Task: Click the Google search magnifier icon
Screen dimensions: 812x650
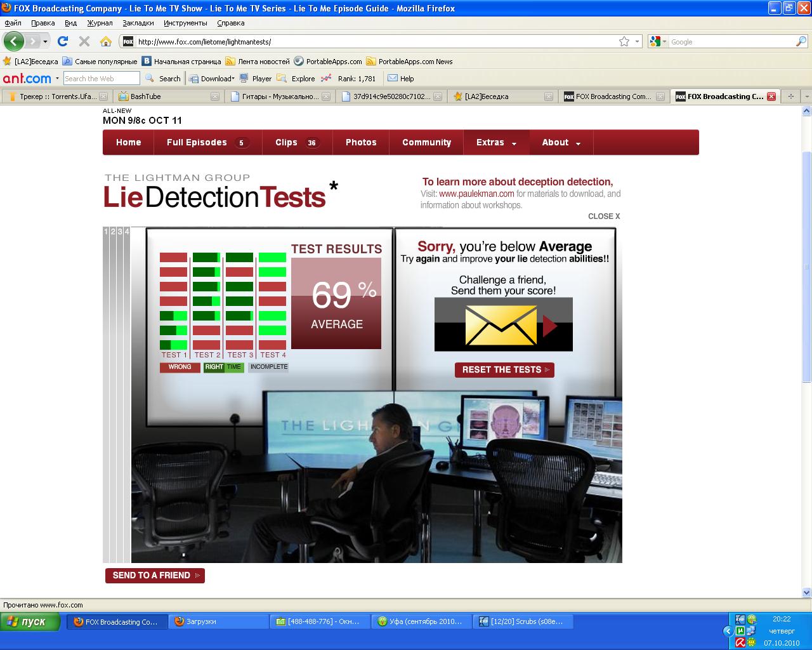Action: pos(801,41)
